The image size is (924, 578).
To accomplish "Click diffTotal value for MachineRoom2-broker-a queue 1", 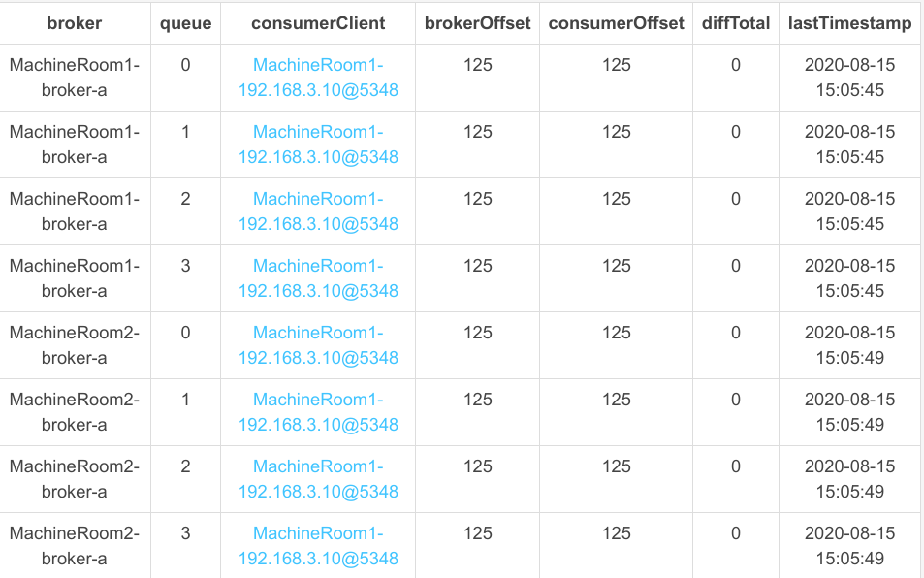I will (736, 400).
